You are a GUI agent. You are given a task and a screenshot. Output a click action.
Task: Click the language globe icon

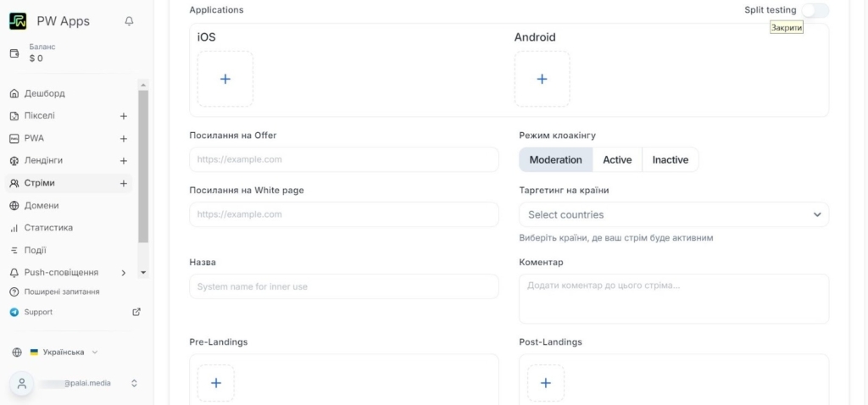[17, 352]
